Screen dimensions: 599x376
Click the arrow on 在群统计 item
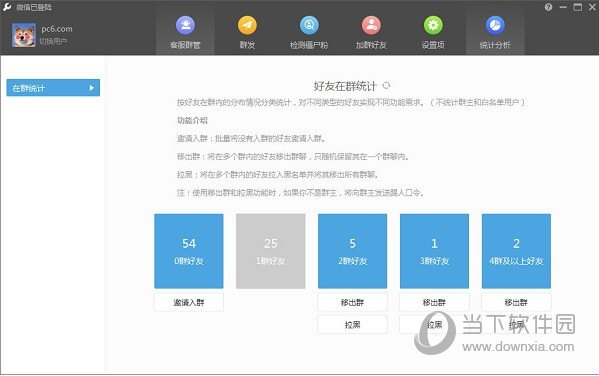92,88
